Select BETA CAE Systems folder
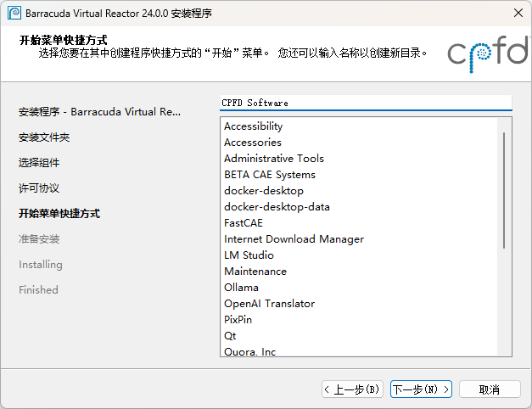This screenshot has height=409, width=532. 269,175
